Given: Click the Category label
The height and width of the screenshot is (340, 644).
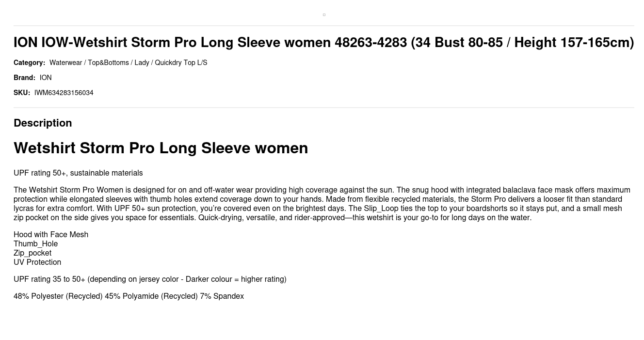Looking at the screenshot, I should 29,63.
